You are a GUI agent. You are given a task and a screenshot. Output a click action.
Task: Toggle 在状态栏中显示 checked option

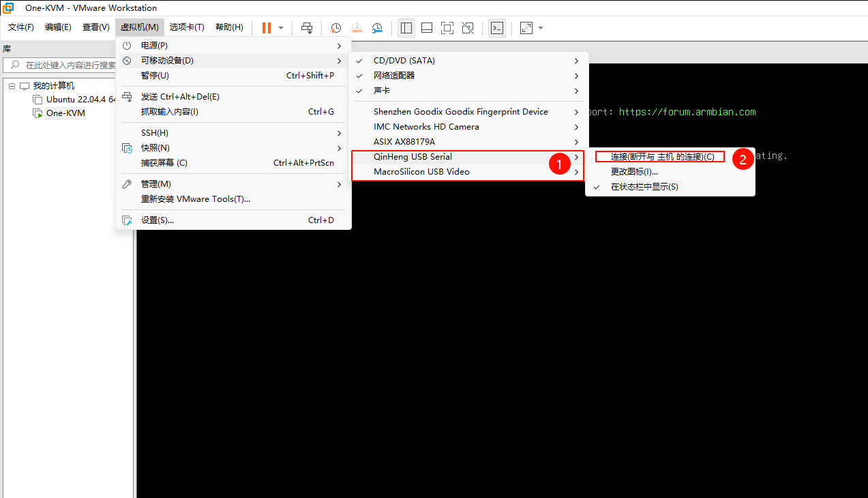tap(644, 187)
